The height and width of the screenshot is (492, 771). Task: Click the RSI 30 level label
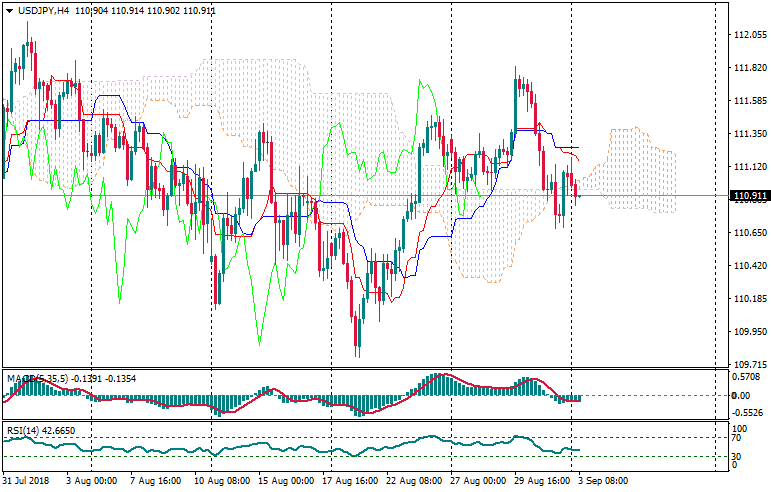738,457
